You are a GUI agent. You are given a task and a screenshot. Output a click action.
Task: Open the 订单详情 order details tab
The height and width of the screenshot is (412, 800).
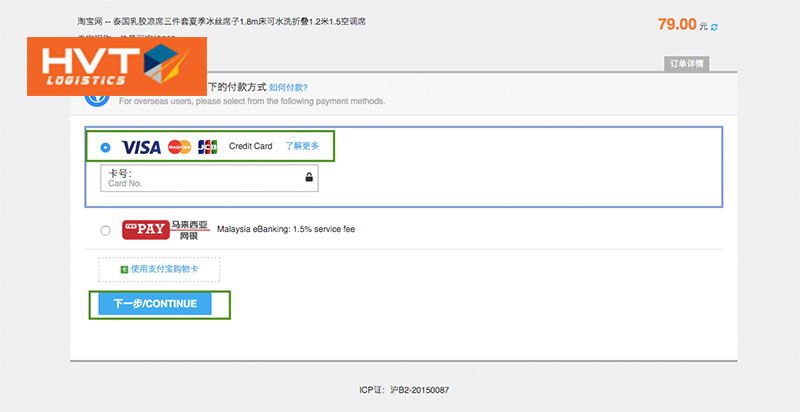(x=687, y=64)
